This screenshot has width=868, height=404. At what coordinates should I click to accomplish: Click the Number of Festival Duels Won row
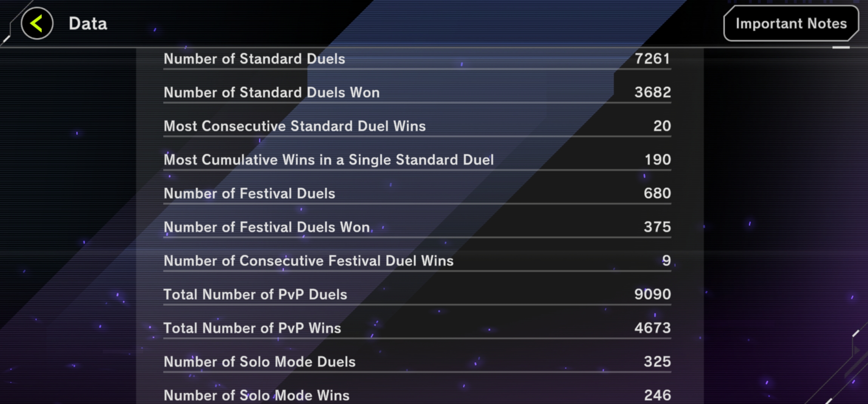pos(417,227)
